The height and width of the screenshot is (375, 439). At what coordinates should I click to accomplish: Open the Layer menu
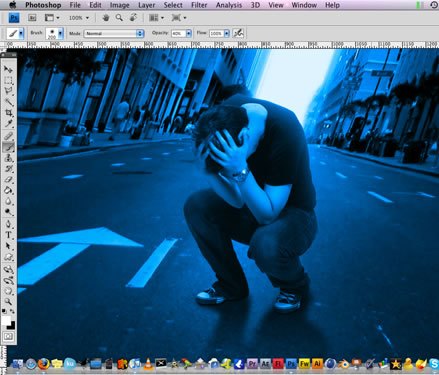146,5
